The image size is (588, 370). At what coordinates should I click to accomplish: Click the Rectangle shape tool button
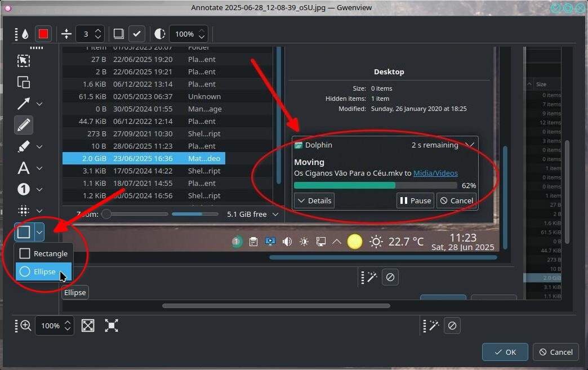pyautogui.click(x=24, y=232)
